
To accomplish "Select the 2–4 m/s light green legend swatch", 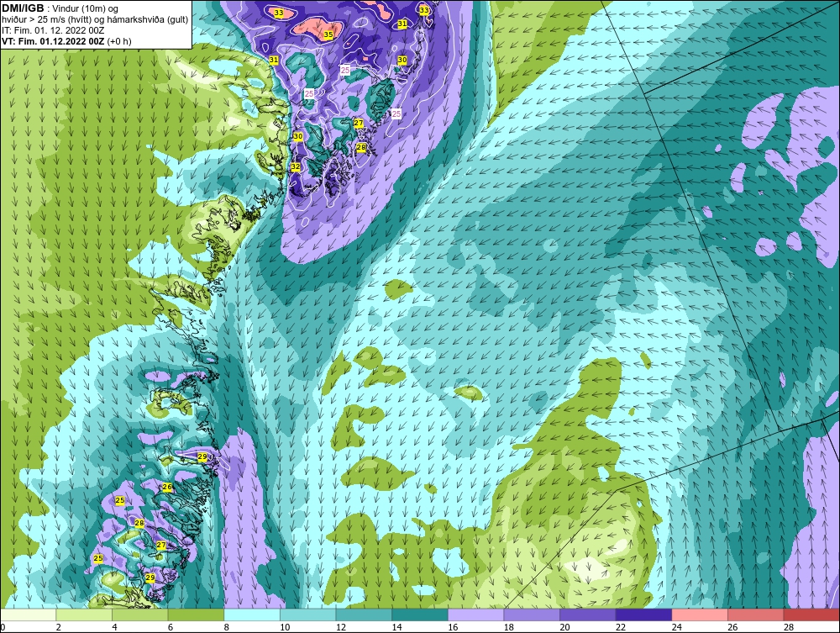I will point(84,615).
